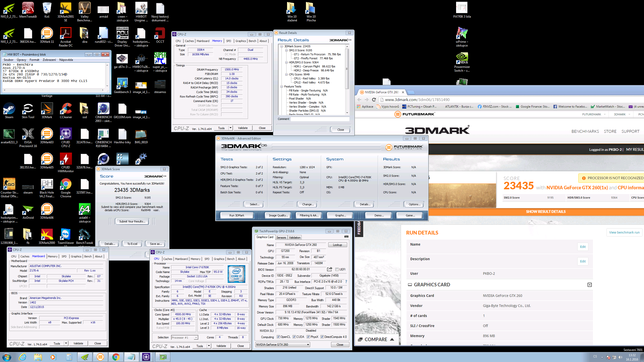Collapse the 3DMark Score tree node
644x362 pixels.
282,46
